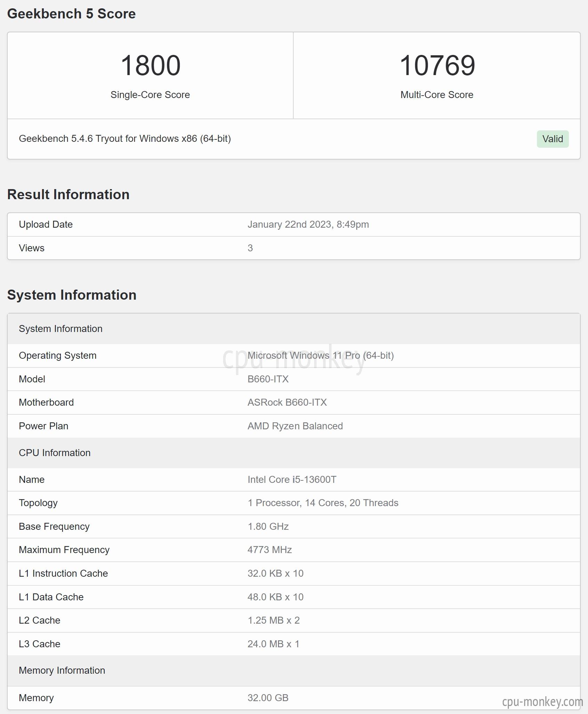Click the Operating System label
Viewport: 588px width, 714px height.
[58, 356]
